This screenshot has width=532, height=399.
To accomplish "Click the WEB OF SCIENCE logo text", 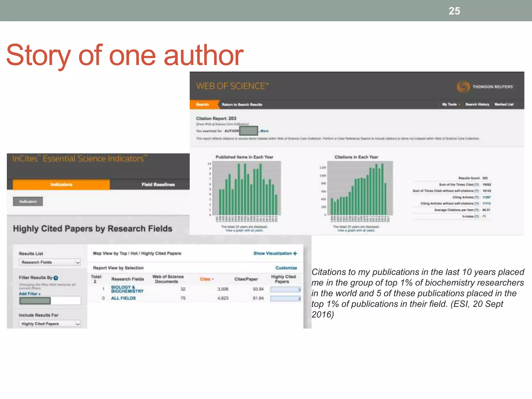I will 232,86.
